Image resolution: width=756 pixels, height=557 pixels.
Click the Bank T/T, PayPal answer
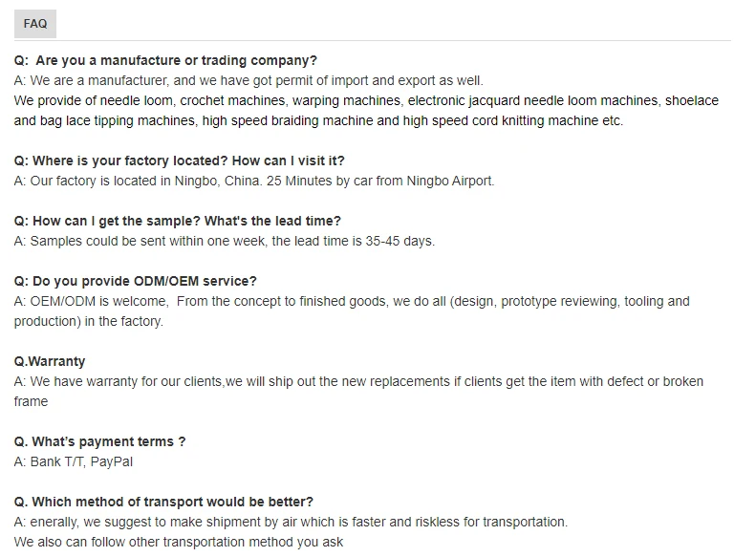(74, 461)
